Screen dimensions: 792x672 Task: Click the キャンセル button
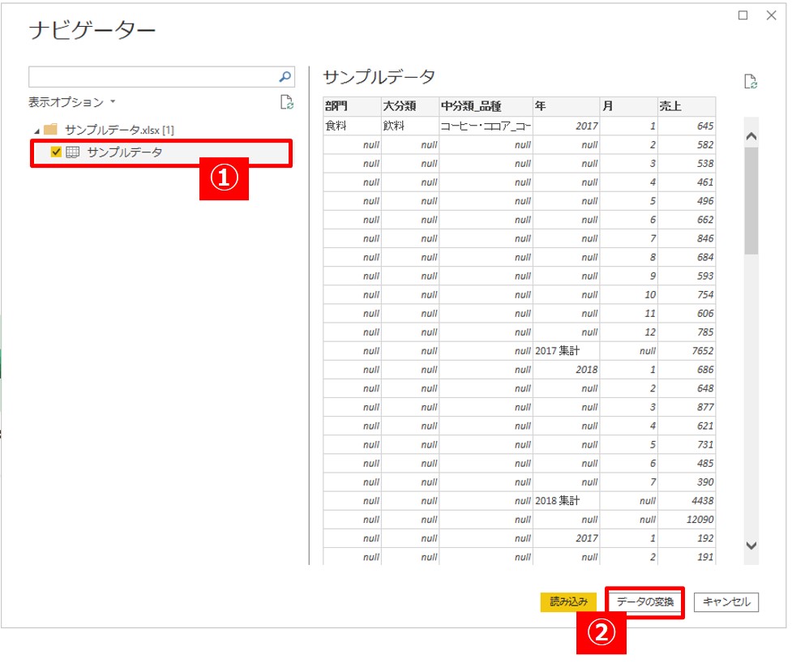point(726,602)
